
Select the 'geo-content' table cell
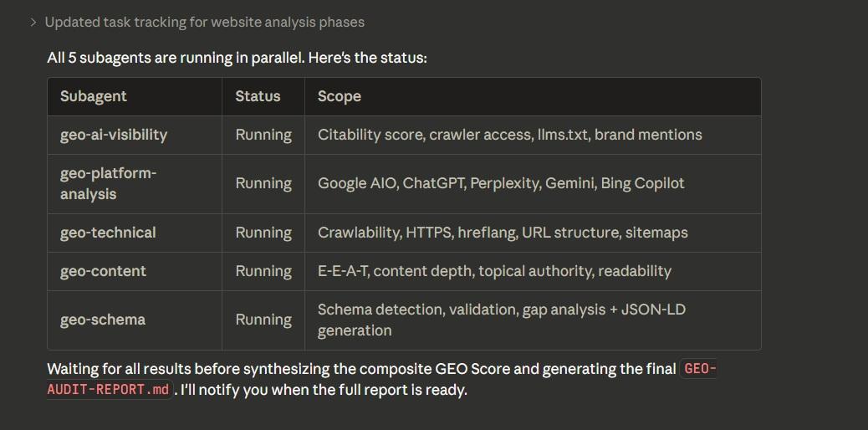[135, 271]
